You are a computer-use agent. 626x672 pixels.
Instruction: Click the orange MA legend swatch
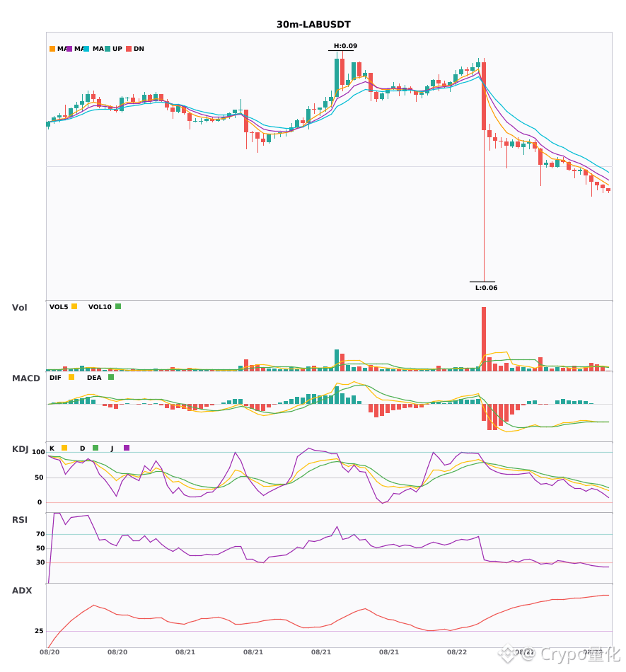click(x=52, y=49)
